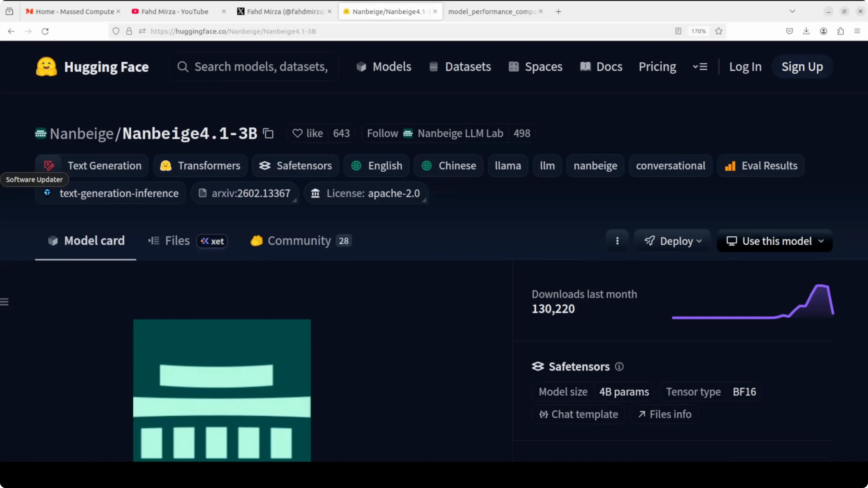The width and height of the screenshot is (868, 488).
Task: Like the Nanbeige4.1-3B model
Action: tap(308, 133)
